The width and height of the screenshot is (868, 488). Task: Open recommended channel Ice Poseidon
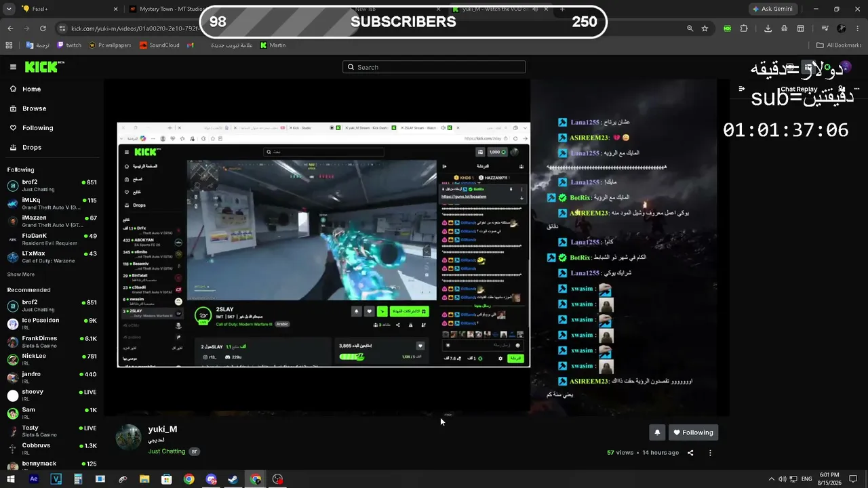pyautogui.click(x=52, y=323)
